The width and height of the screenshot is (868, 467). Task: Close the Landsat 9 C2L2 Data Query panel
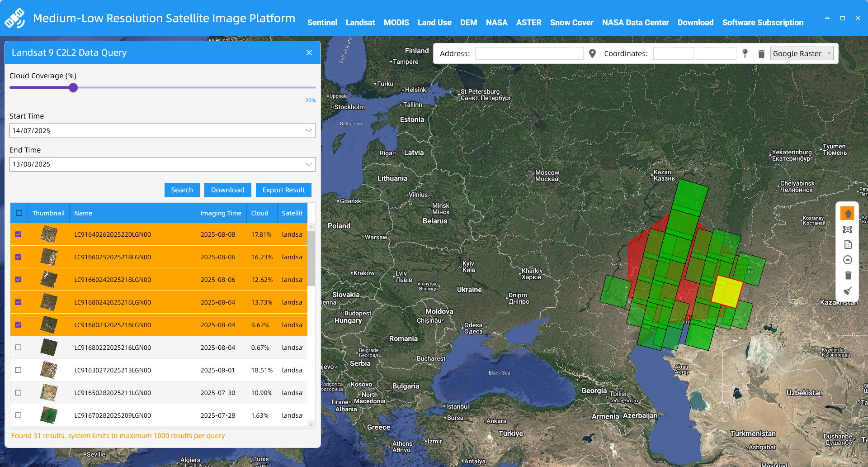click(x=309, y=52)
